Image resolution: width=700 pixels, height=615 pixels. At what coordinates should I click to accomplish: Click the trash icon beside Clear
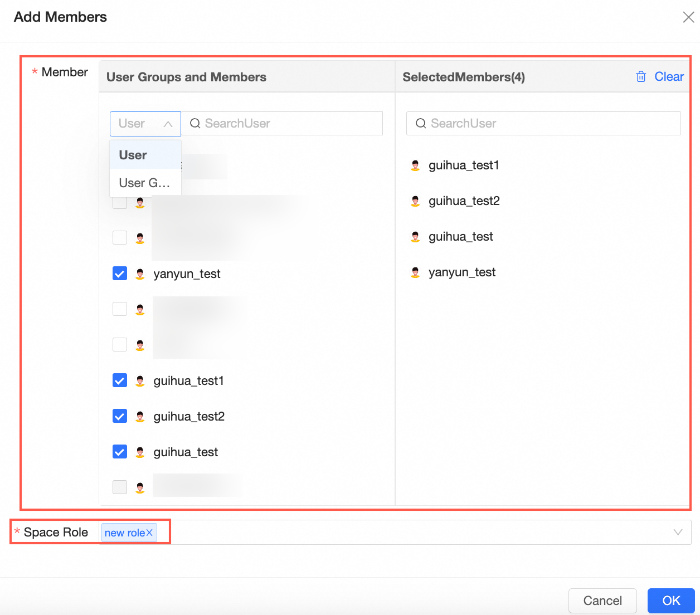click(641, 77)
